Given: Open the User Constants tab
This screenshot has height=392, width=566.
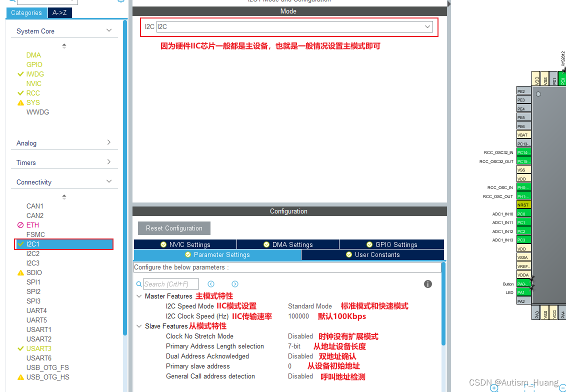Looking at the screenshot, I should 372,255.
